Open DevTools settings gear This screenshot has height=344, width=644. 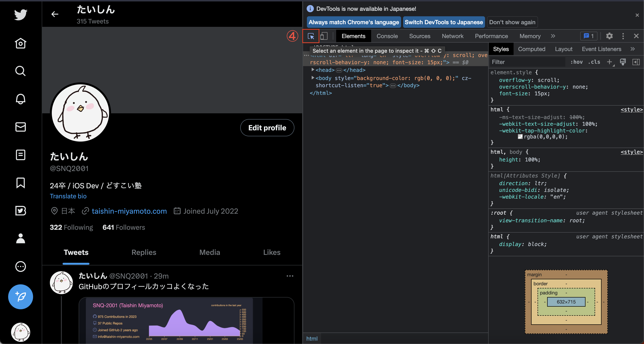click(609, 36)
